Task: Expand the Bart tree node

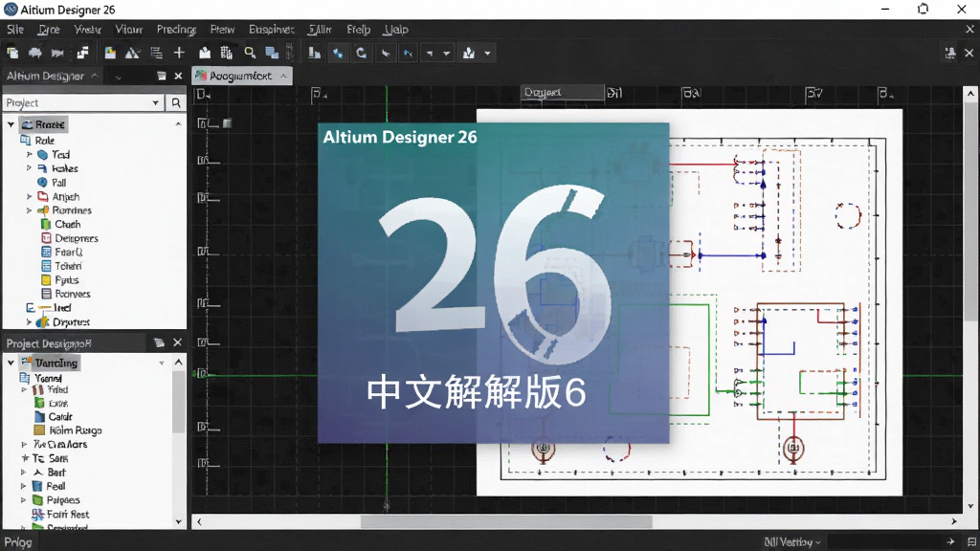Action: click(x=23, y=473)
